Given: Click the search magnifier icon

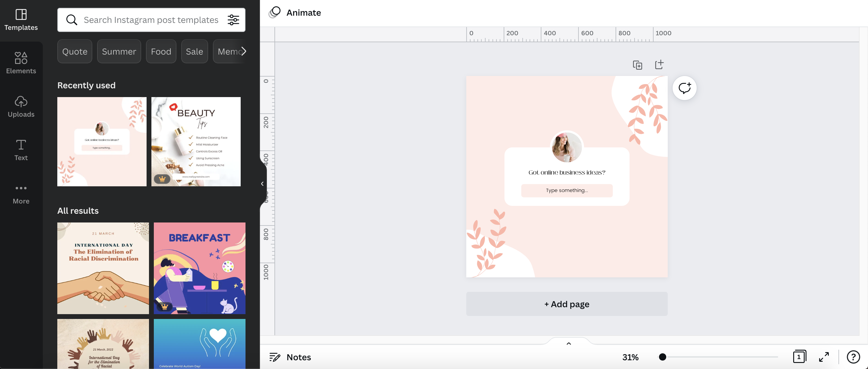Looking at the screenshot, I should 71,20.
